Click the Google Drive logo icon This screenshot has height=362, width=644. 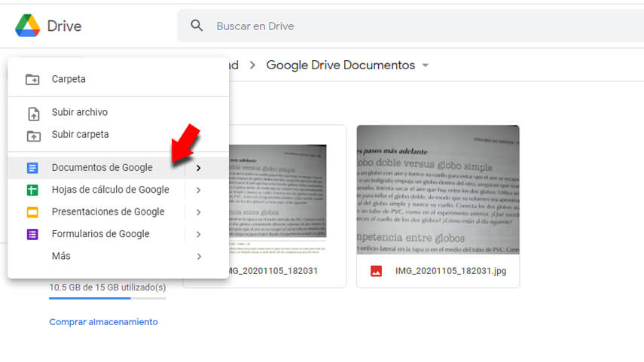[28, 26]
